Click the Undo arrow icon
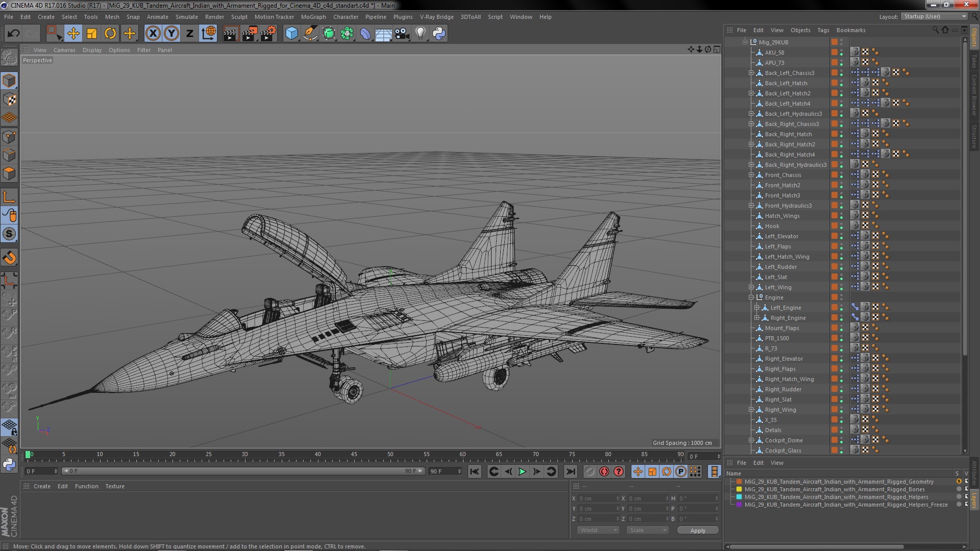 click(13, 34)
